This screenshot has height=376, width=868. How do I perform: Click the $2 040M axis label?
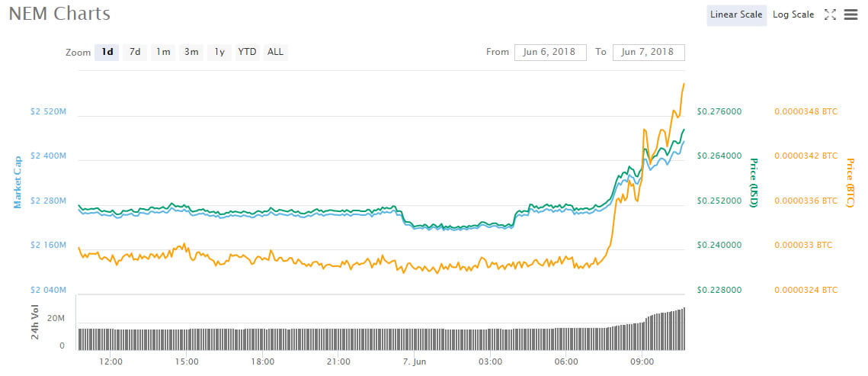[48, 290]
